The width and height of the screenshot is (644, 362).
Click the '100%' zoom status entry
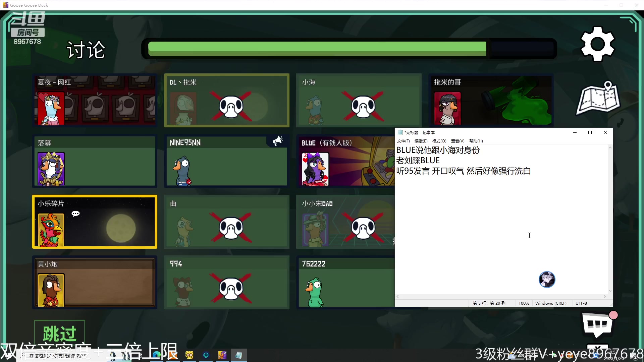524,303
